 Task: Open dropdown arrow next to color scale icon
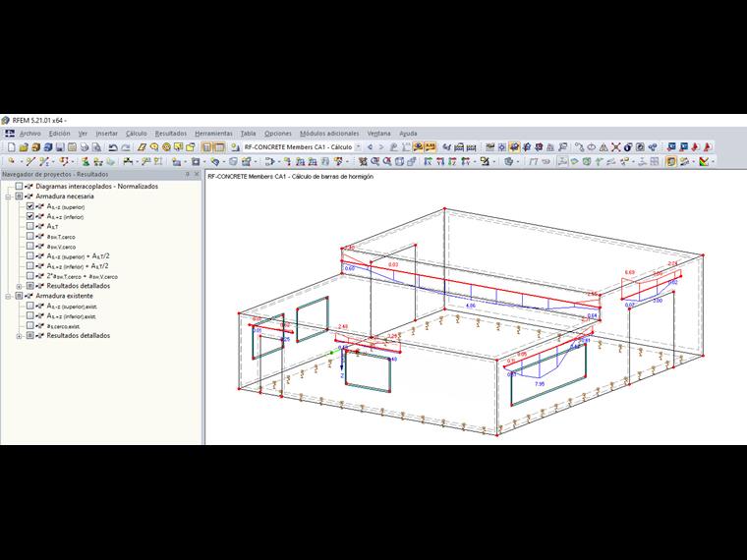tap(713, 161)
